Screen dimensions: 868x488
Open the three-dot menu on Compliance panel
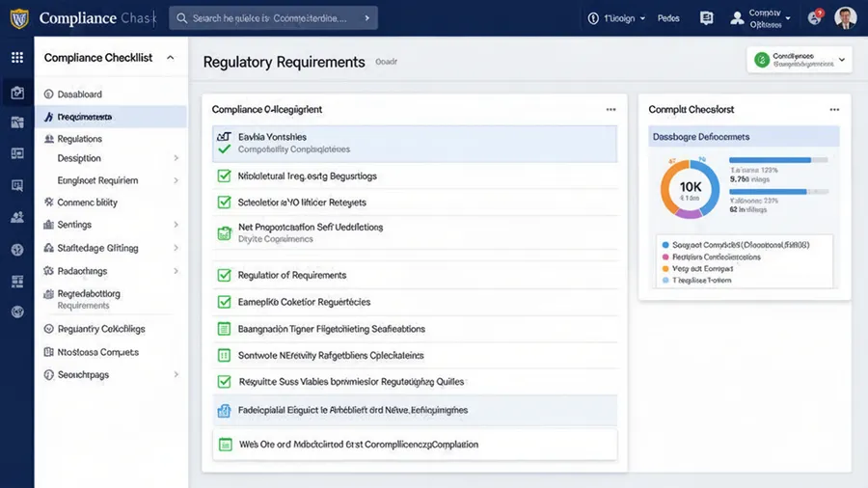[610, 110]
